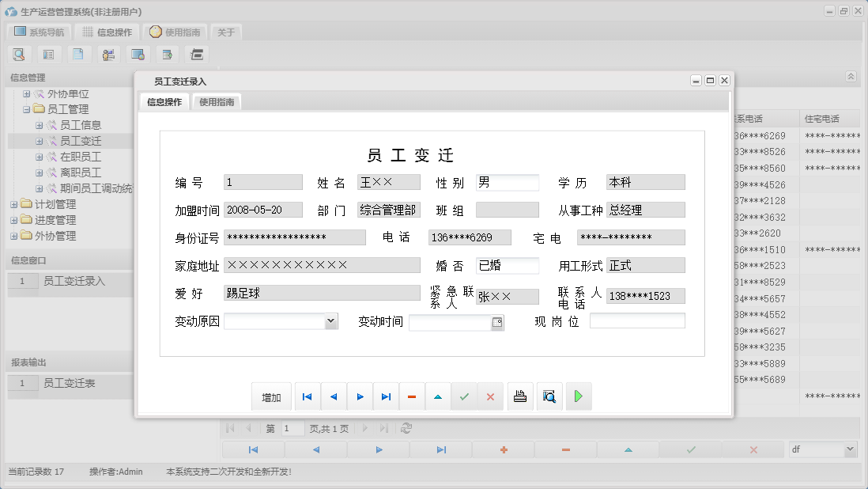Jump to first record using navigation icon

click(307, 396)
